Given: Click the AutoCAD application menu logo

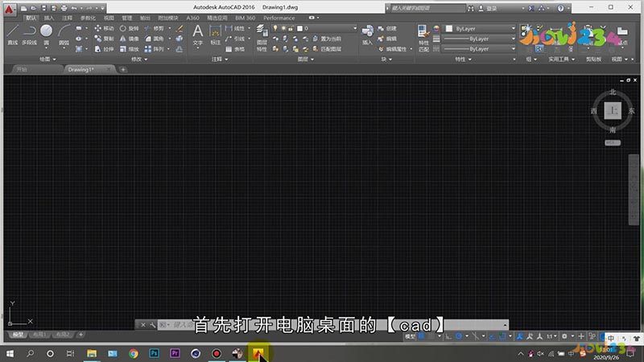Looking at the screenshot, I should [x=9, y=10].
